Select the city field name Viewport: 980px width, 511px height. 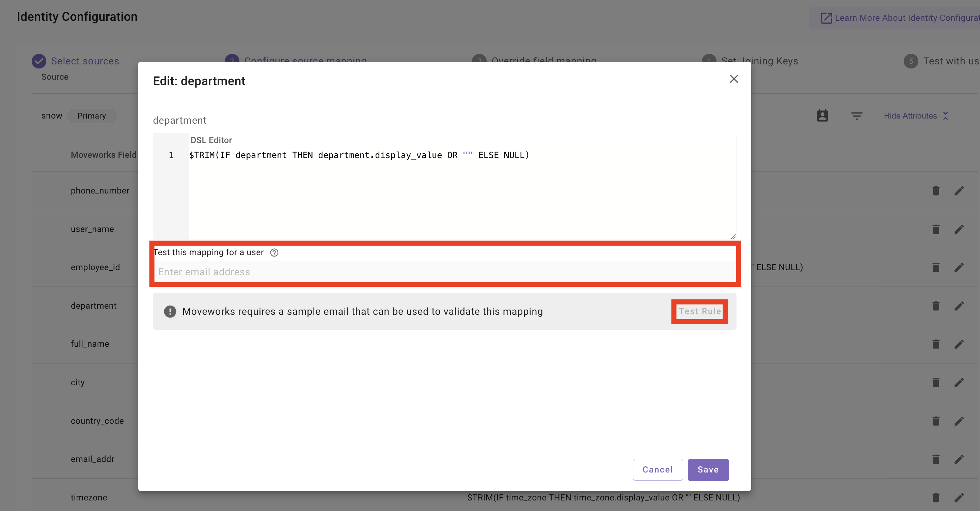click(x=78, y=382)
